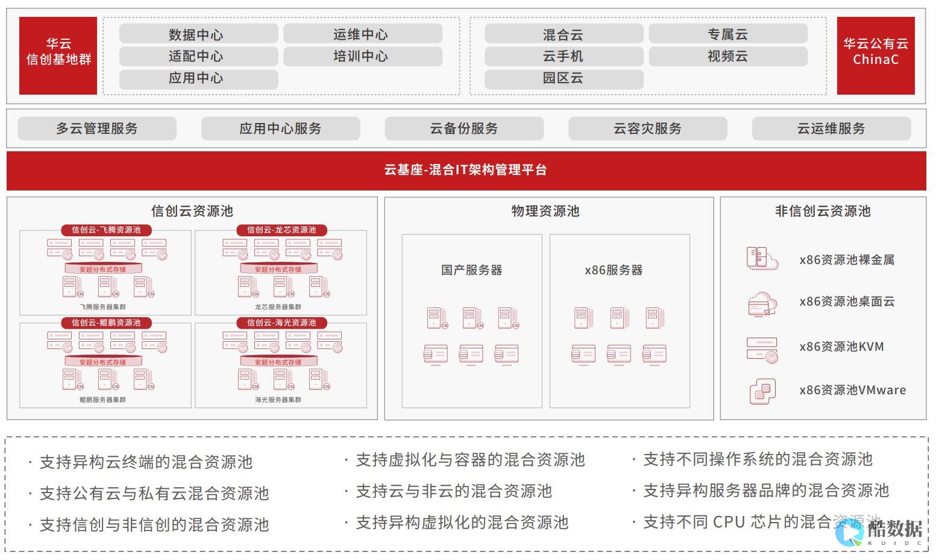Click the server icon beside x86资源池KVM
Screen dimensions: 936x560
(762, 350)
